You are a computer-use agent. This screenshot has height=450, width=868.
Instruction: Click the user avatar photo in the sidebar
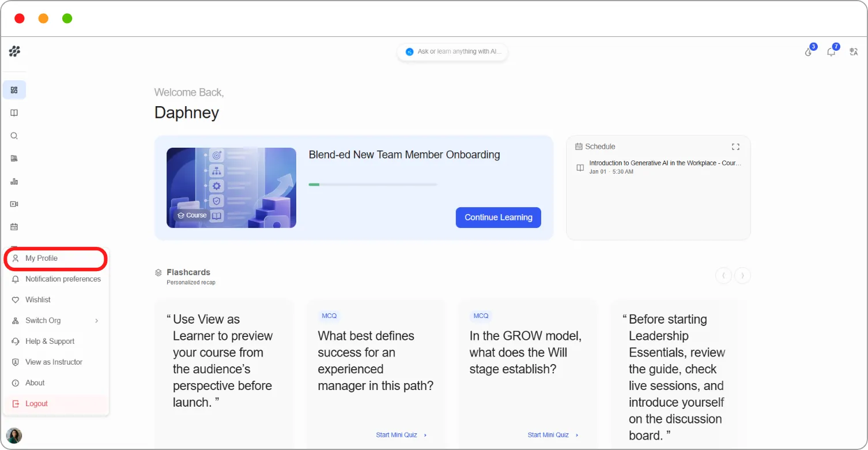14,436
